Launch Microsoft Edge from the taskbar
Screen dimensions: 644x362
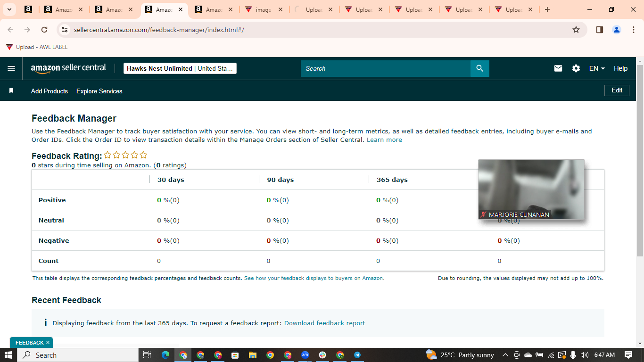[x=165, y=355]
